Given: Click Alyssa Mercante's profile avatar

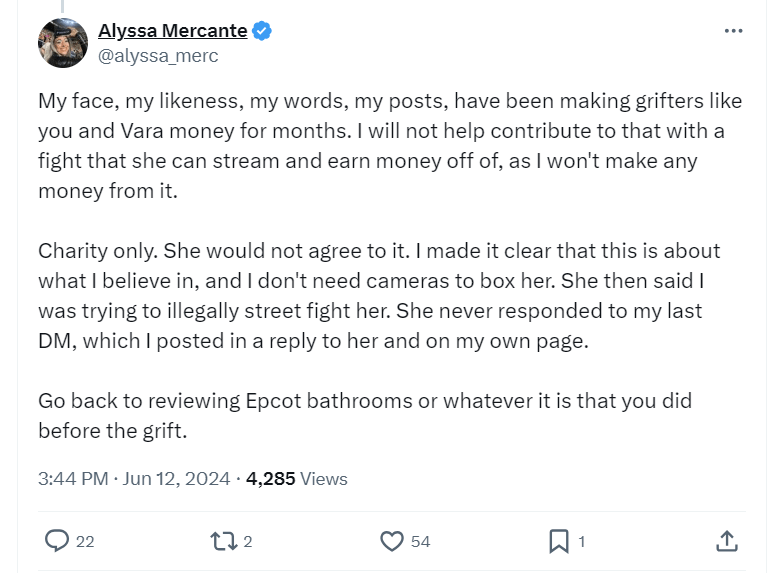Looking at the screenshot, I should [x=63, y=43].
